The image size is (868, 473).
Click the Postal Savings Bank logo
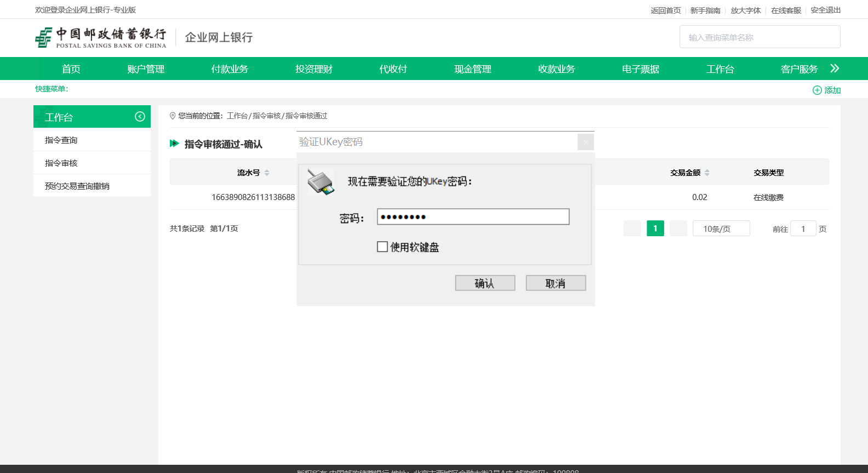(100, 37)
